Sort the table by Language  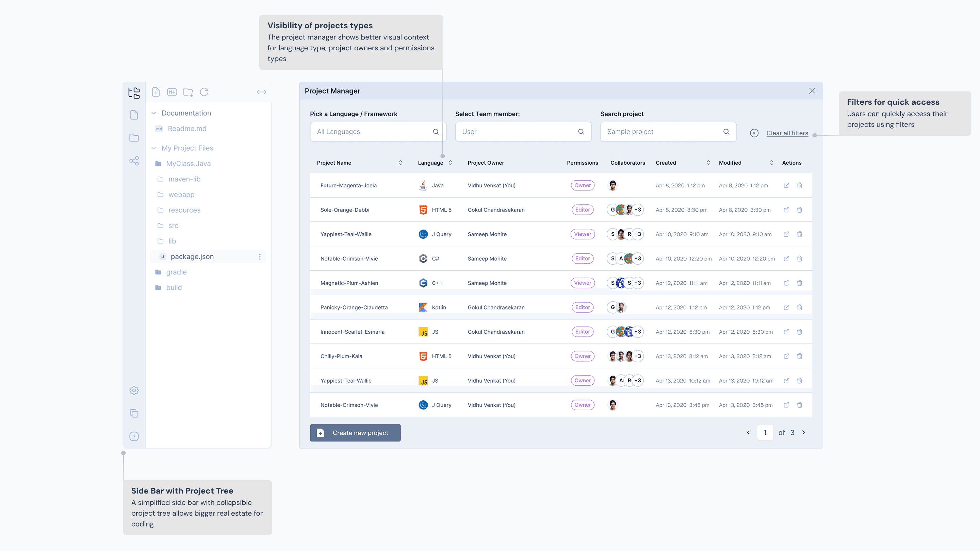point(451,163)
